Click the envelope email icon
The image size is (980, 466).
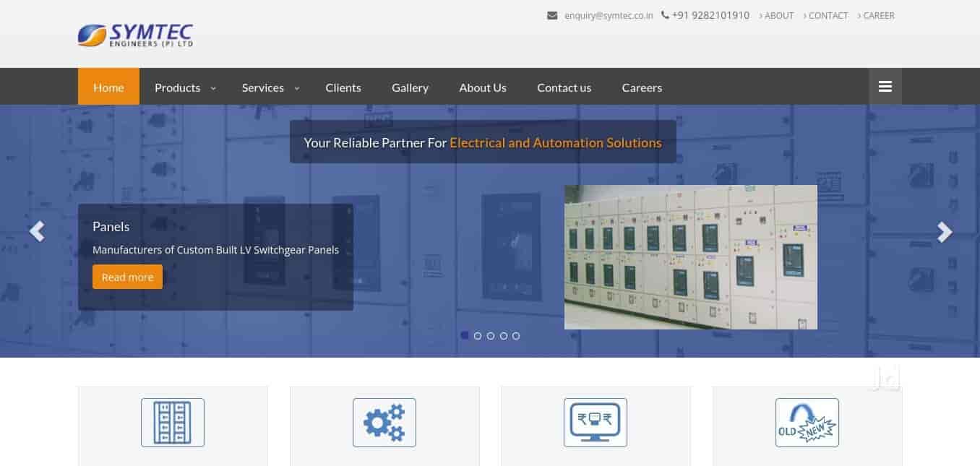coord(552,15)
